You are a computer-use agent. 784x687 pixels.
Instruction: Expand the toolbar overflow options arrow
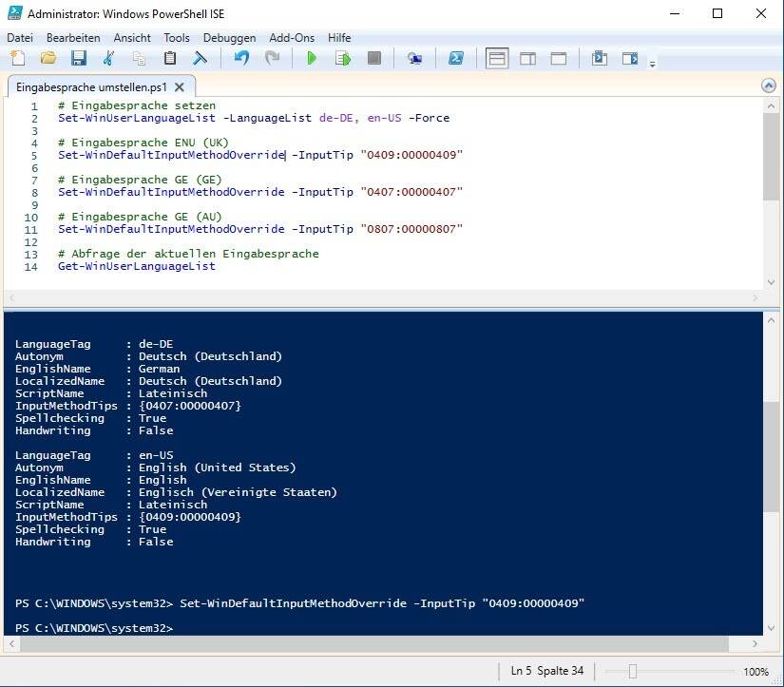[x=653, y=64]
